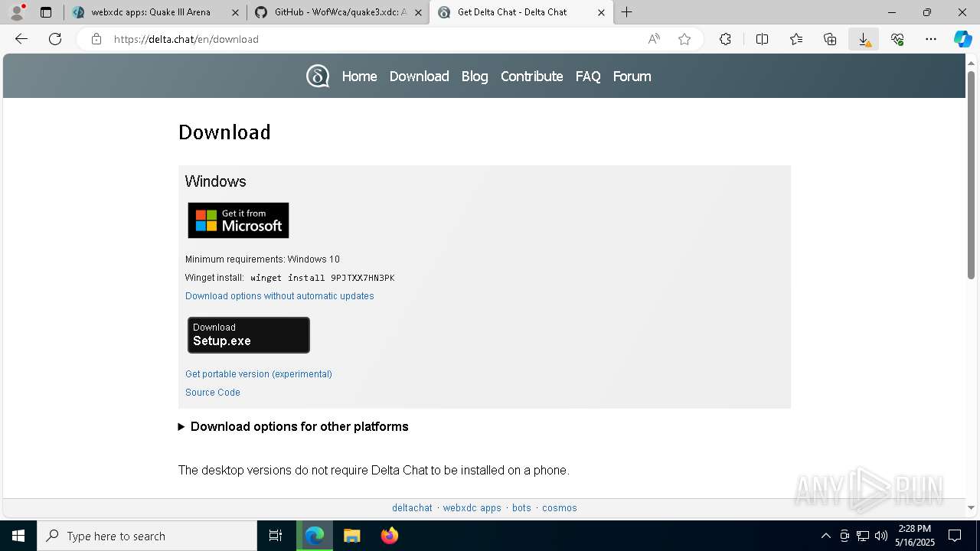Add page to favorites with star icon
Image resolution: width=980 pixels, height=551 pixels.
tap(684, 39)
